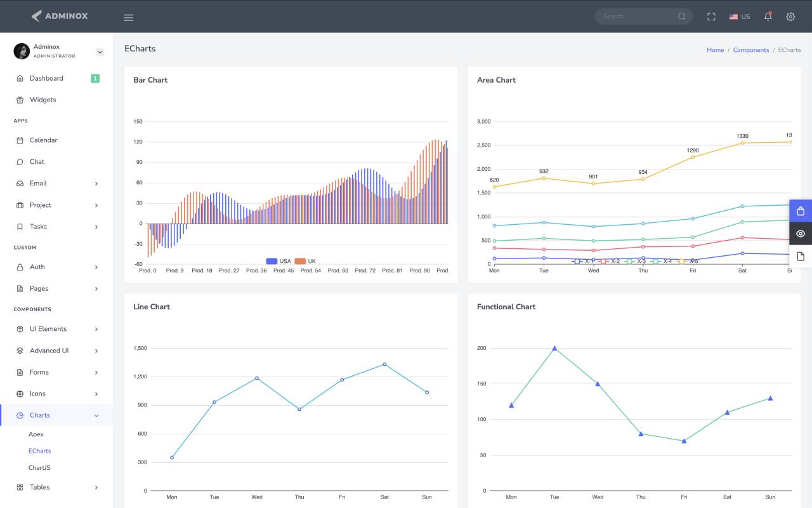The width and height of the screenshot is (812, 508).
Task: Open the Tables menu item
Action: pyautogui.click(x=56, y=487)
